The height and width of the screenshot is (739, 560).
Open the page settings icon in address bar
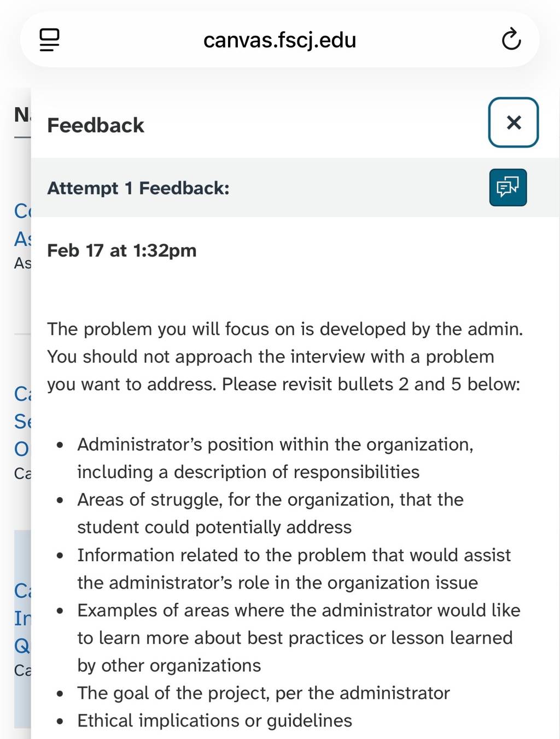[49, 39]
